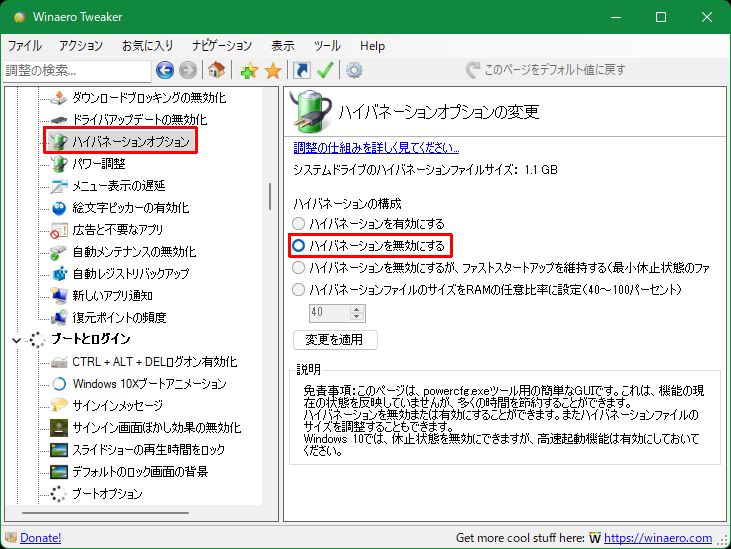
Task: Click Windows 10Xブートアニメーション ring icon
Action: (59, 384)
